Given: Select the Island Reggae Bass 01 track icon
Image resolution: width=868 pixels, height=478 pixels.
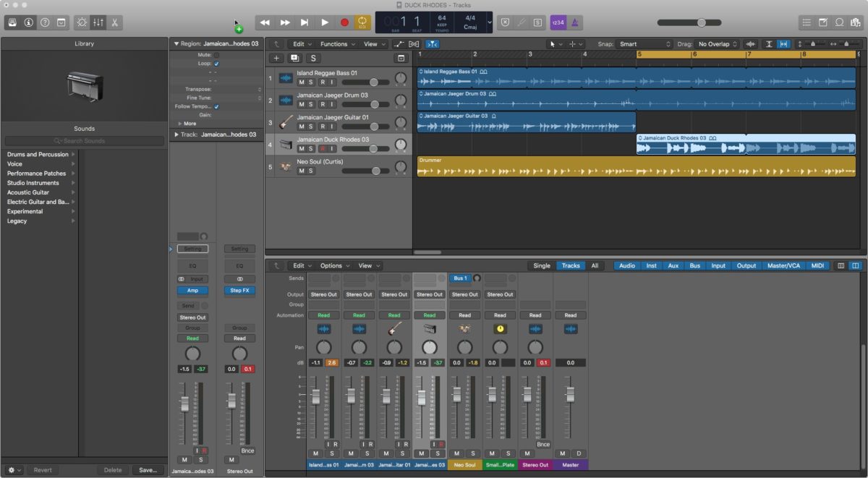Looking at the screenshot, I should [286, 78].
